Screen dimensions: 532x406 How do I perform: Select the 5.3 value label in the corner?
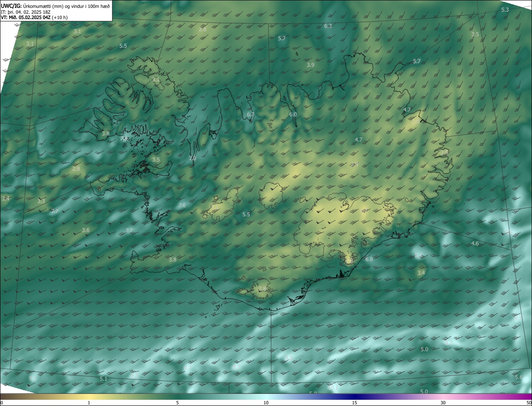(505, 10)
